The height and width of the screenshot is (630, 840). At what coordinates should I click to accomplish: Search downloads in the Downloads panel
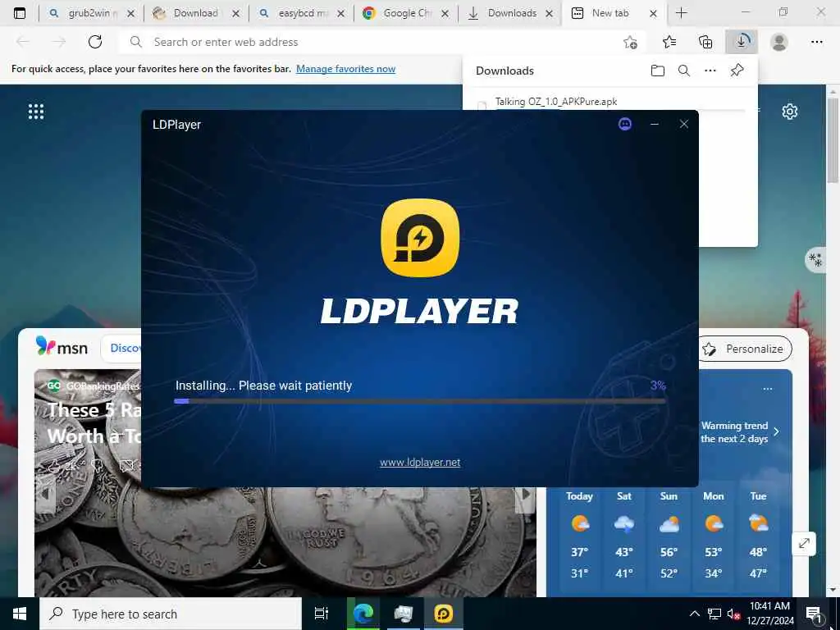[683, 71]
